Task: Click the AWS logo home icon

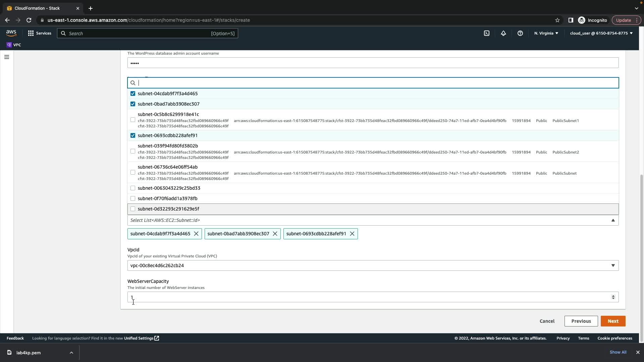Action: click(x=11, y=33)
